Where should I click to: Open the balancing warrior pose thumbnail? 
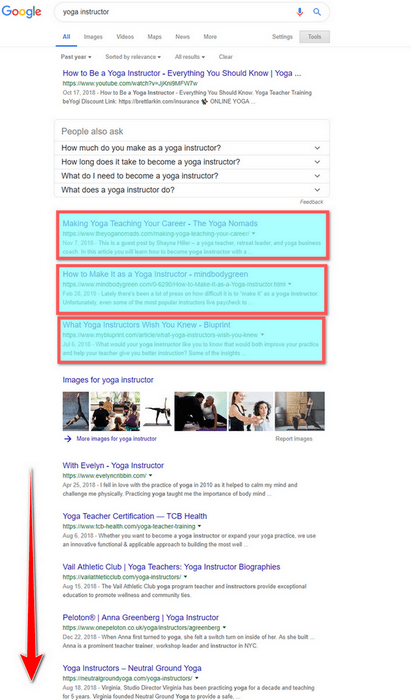[x=157, y=411]
